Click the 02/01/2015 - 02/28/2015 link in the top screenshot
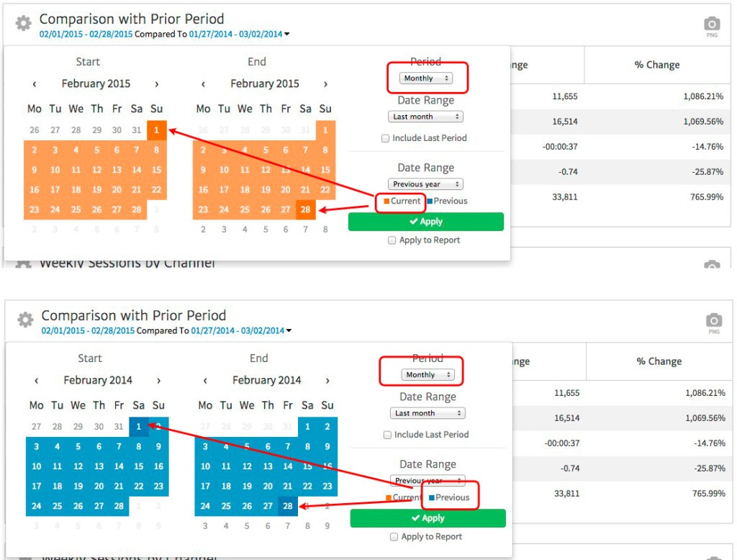The image size is (737, 560). [x=87, y=34]
